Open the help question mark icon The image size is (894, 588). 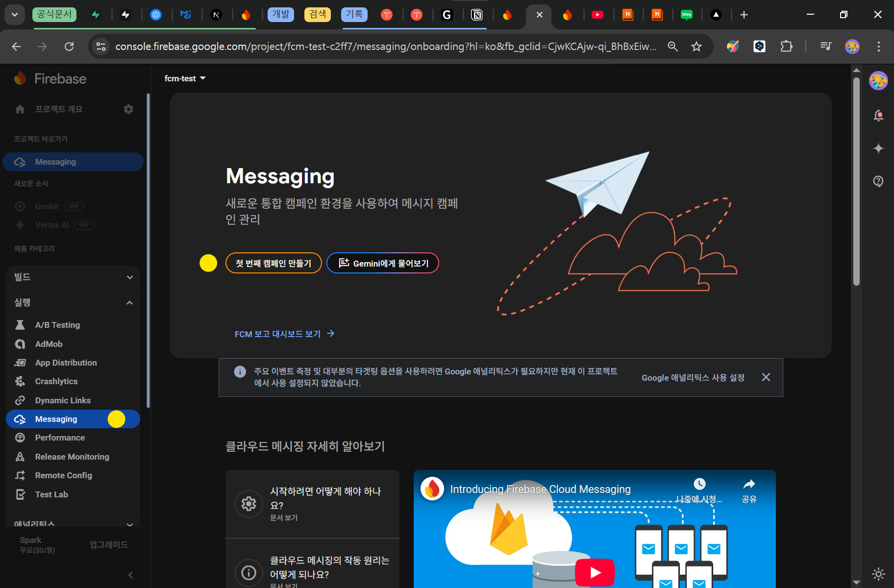(878, 181)
